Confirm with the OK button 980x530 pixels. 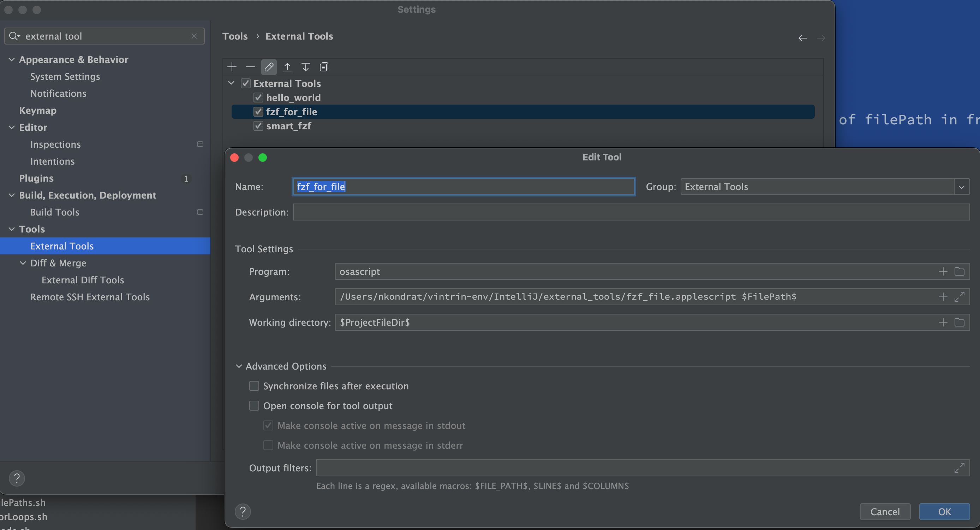tap(944, 511)
